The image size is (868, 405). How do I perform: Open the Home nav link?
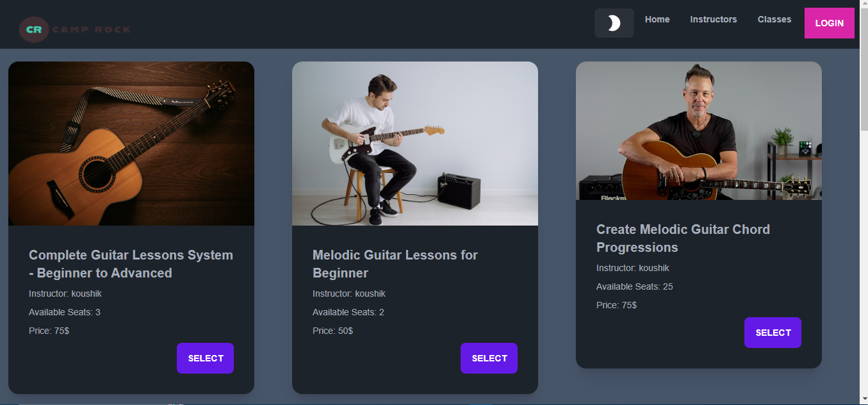pos(657,19)
